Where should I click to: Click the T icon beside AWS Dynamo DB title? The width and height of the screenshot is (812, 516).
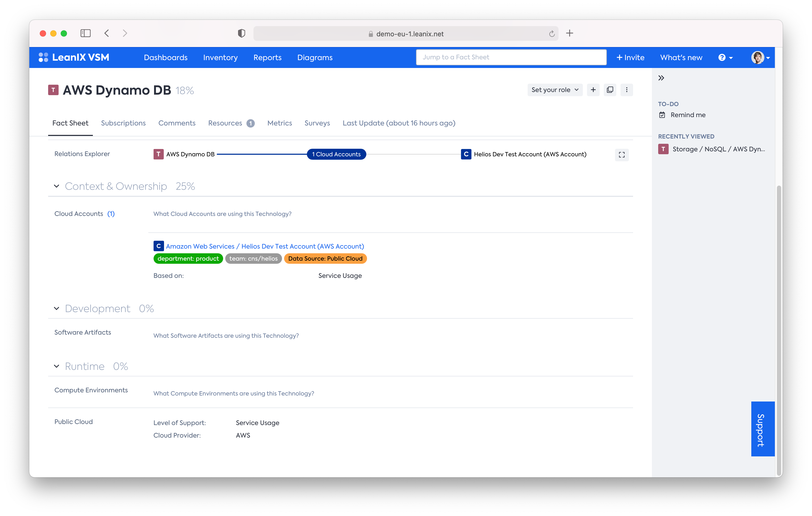click(x=53, y=90)
